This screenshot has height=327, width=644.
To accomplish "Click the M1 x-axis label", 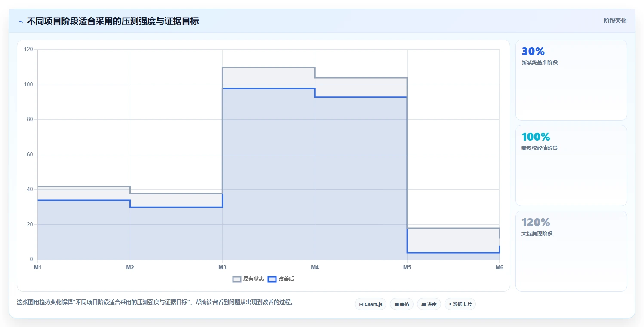I will click(37, 268).
